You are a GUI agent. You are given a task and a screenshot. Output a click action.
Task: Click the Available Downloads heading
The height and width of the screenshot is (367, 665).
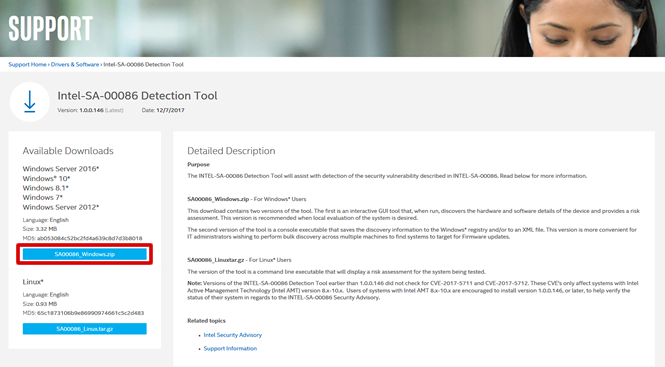click(x=68, y=151)
